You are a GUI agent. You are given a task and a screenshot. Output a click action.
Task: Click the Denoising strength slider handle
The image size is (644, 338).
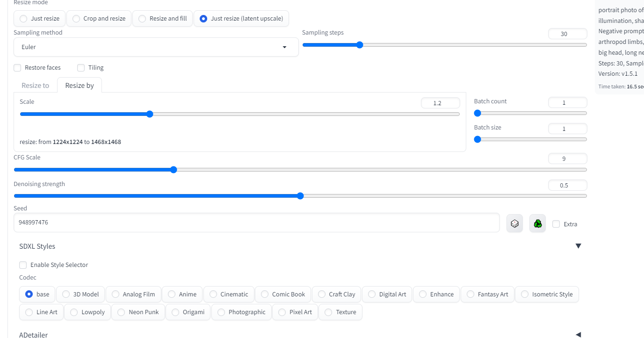tap(300, 196)
